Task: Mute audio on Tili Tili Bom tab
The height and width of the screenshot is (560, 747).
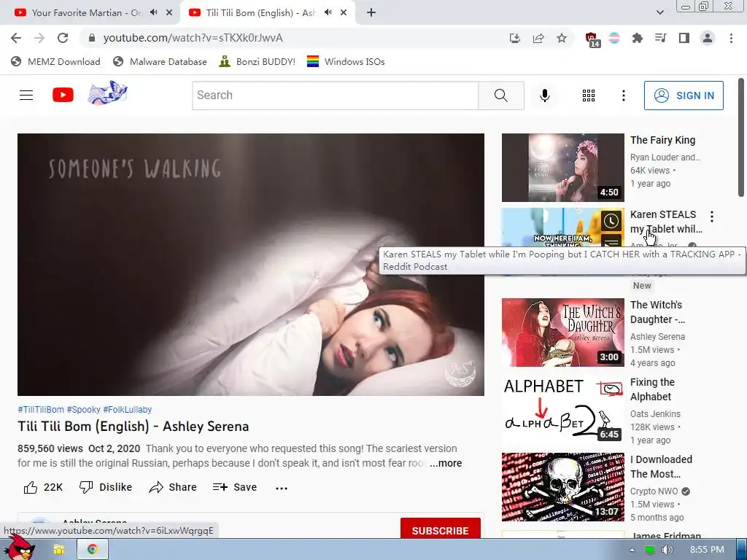Action: (x=328, y=12)
